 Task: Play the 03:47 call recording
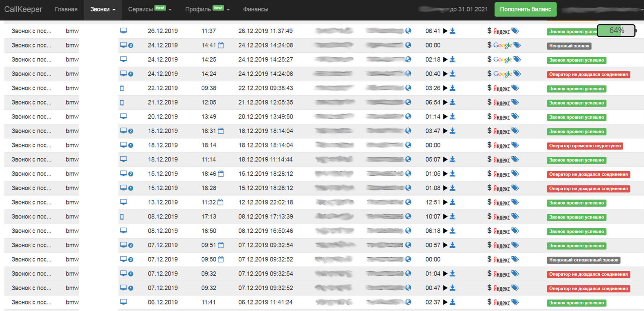445,131
